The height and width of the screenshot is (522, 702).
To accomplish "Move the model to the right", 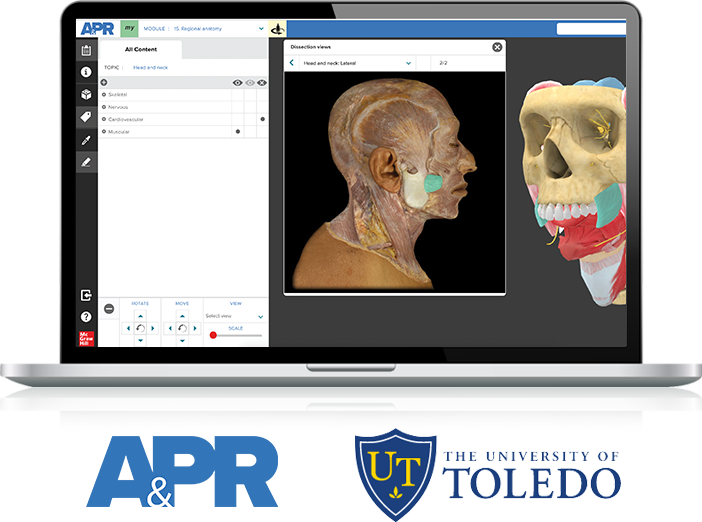I will point(195,328).
